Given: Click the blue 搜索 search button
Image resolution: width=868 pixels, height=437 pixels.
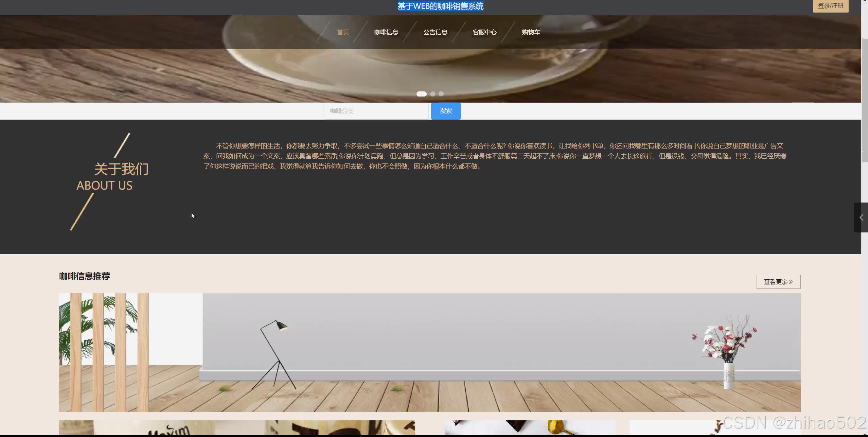Looking at the screenshot, I should 445,111.
